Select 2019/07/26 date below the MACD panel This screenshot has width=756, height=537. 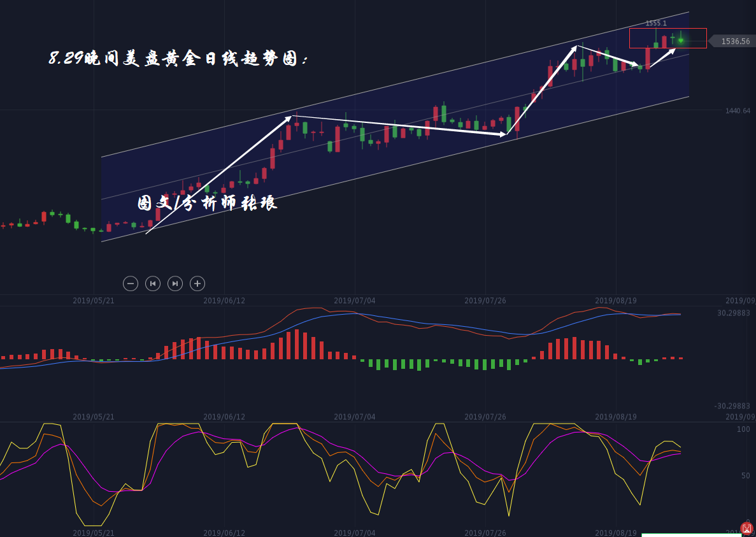pyautogui.click(x=485, y=417)
